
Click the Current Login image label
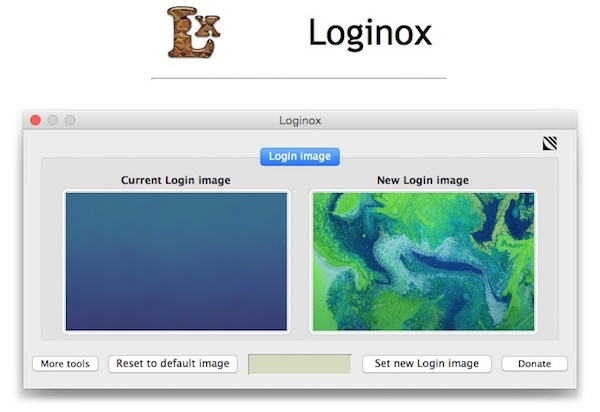[x=176, y=180]
